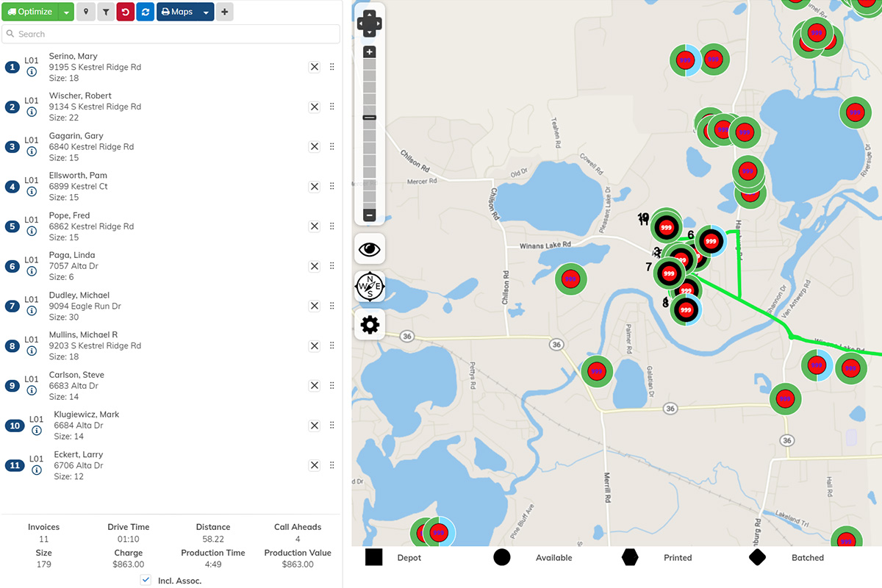Screen dimensions: 882x588
Task: Remove the Ellsworth, Pam stop
Action: pos(315,187)
